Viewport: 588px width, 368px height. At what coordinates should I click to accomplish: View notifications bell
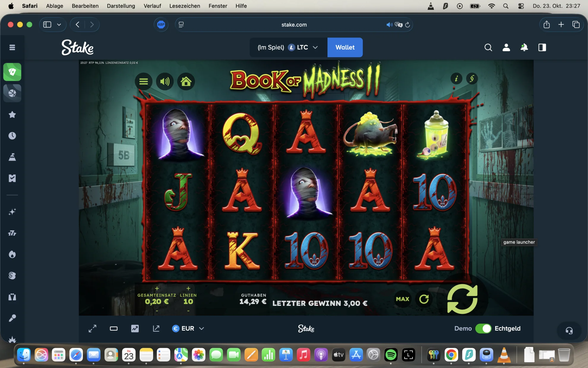click(524, 47)
